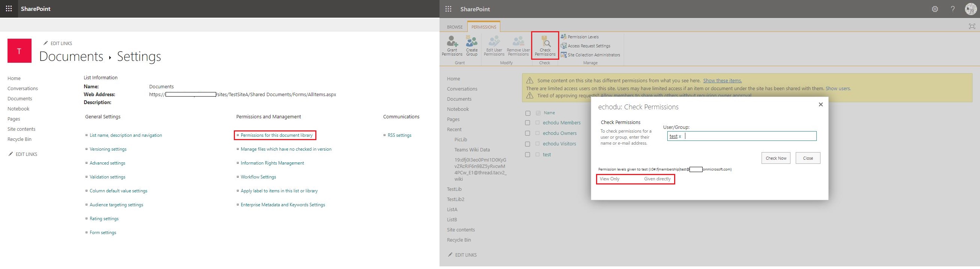980x269 pixels.
Task: Open echodu Owners group link
Action: pos(560,133)
